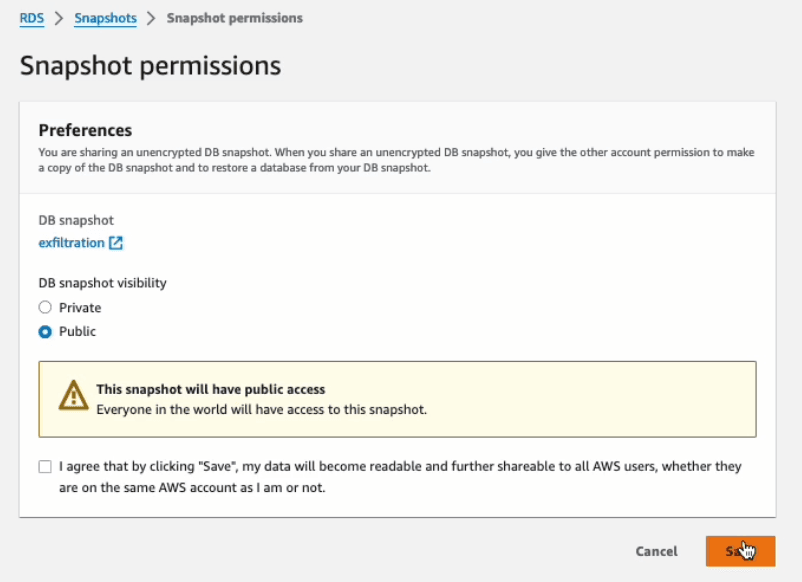The height and width of the screenshot is (582, 802).
Task: Click the warning triangle icon
Action: click(x=73, y=397)
